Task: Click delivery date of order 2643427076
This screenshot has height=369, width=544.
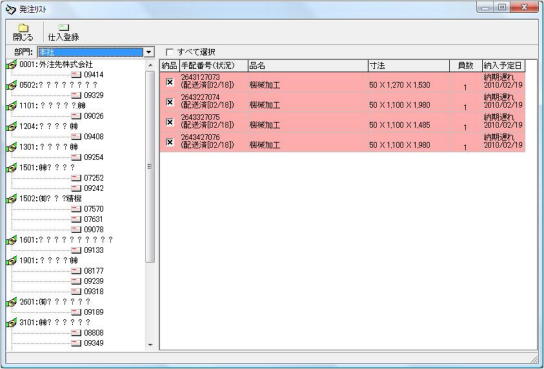Action: pyautogui.click(x=503, y=145)
